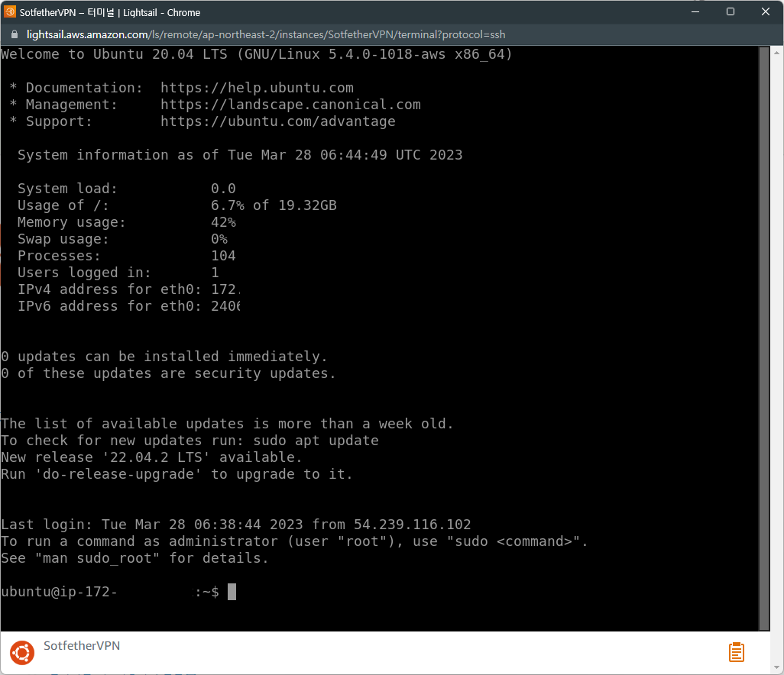Click the 'Users logged in:' label
This screenshot has height=675, width=784.
84,273
